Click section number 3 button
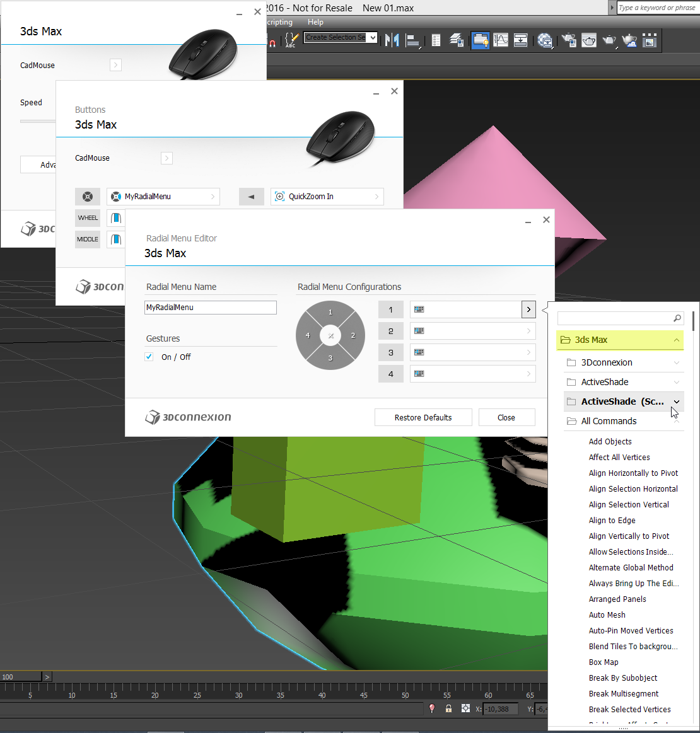Viewport: 700px width, 733px height. (391, 352)
